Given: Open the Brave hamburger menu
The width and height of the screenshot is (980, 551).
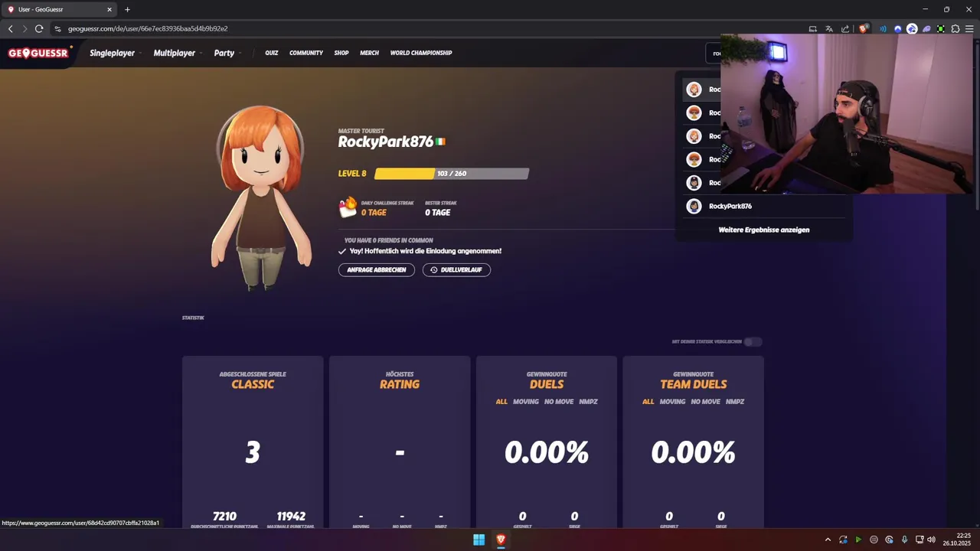Looking at the screenshot, I should coord(969,29).
